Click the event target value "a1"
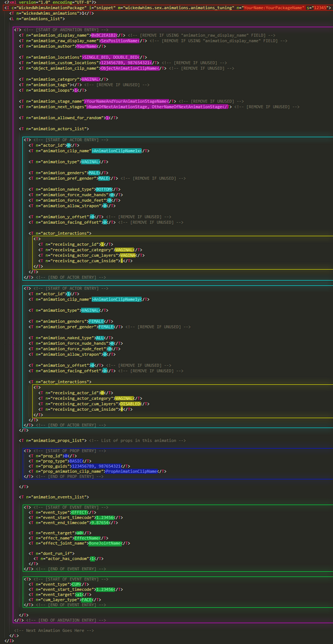This screenshot has height=644, width=333. pos(79,595)
